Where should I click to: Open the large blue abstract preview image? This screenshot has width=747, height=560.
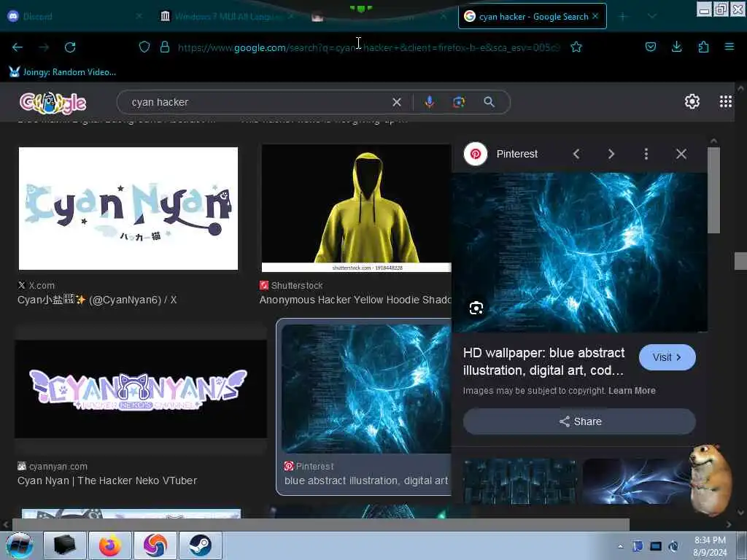click(x=579, y=252)
